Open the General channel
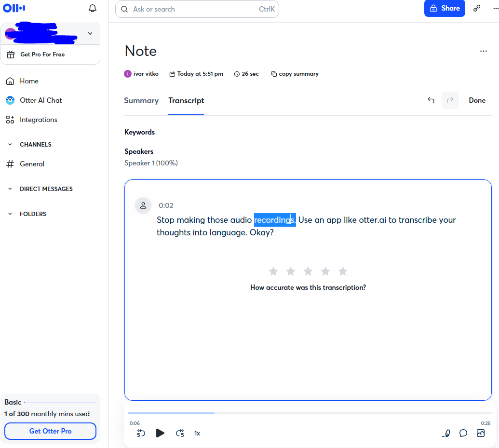This screenshot has width=499, height=448. [26, 164]
